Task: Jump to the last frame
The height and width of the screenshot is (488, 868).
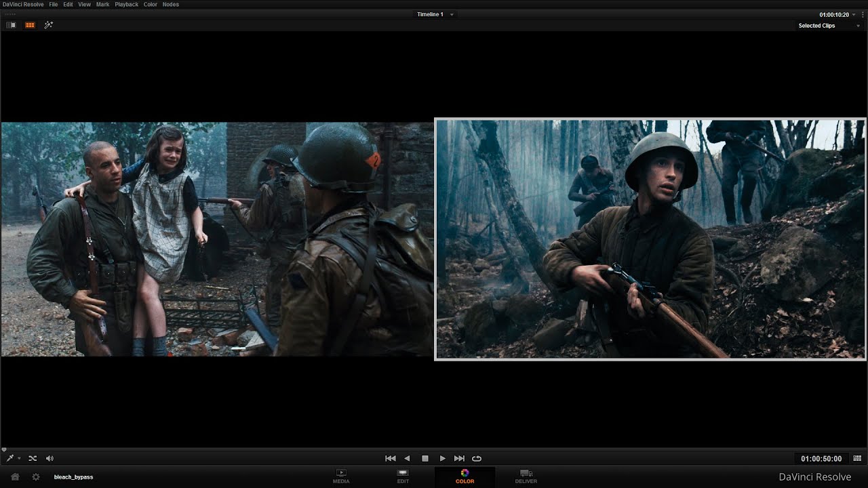Action: (x=459, y=458)
